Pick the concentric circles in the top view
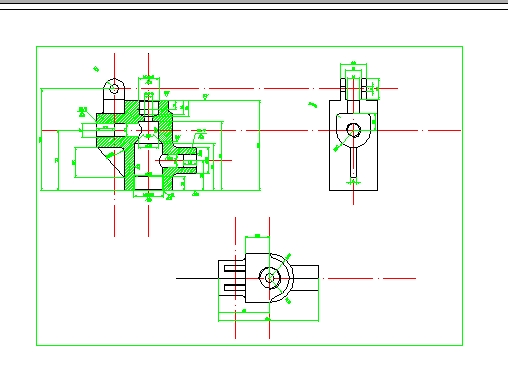508x375 pixels. [270, 277]
